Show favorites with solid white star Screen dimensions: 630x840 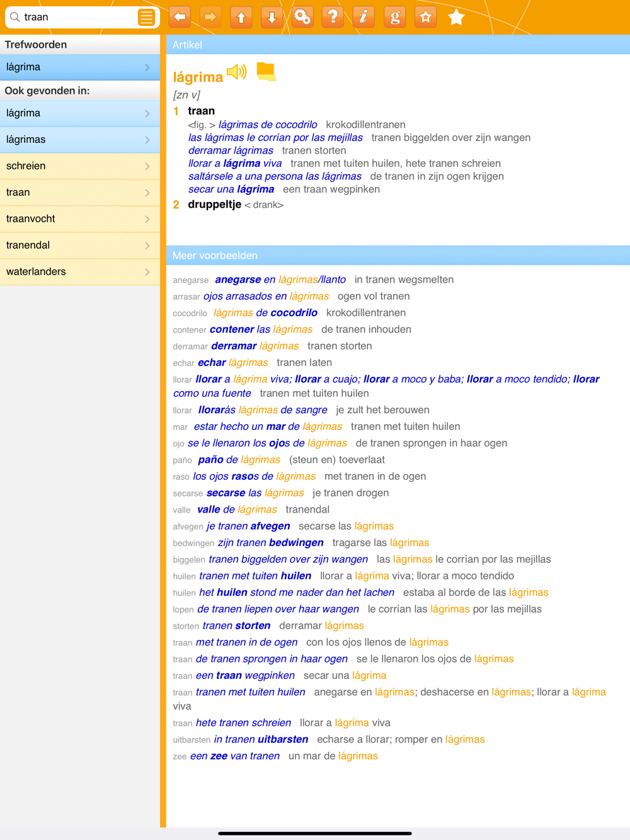(456, 17)
